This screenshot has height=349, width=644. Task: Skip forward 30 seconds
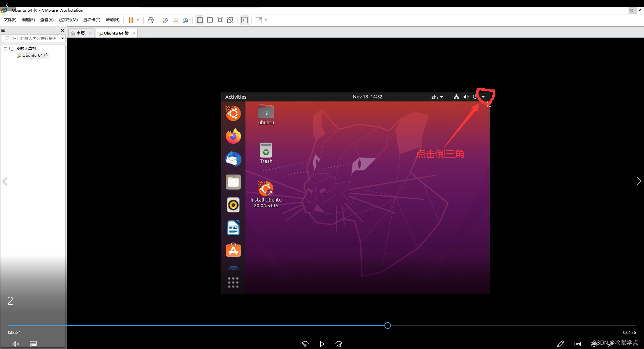point(339,344)
